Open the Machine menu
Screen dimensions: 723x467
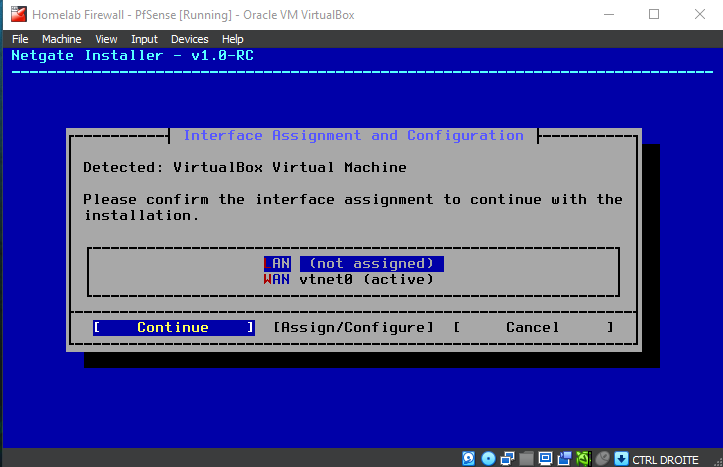[61, 39]
